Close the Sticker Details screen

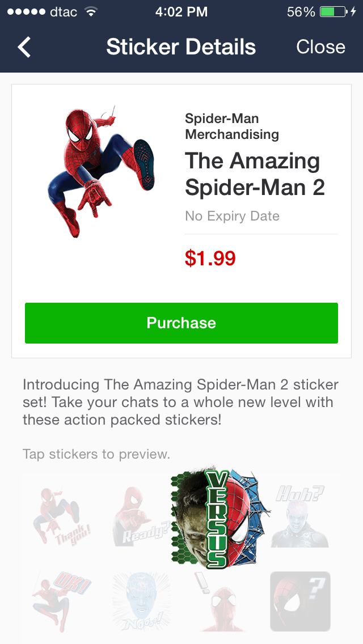point(320,47)
